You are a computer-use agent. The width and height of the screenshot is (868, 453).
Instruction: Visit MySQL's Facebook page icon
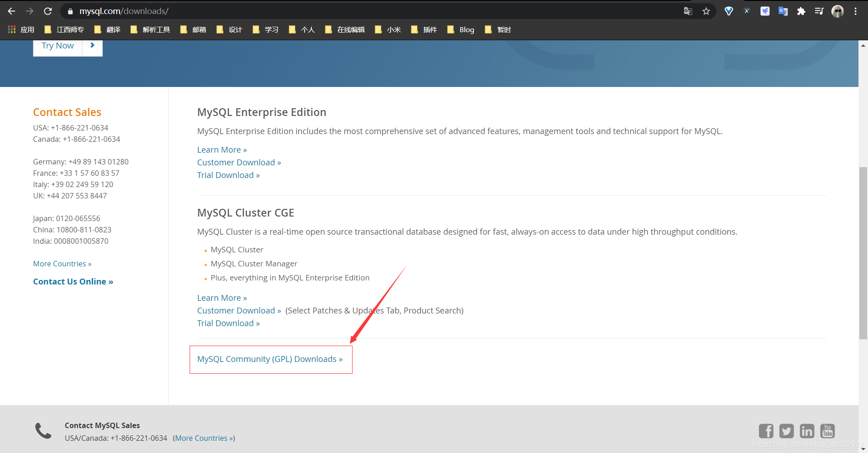[766, 431]
